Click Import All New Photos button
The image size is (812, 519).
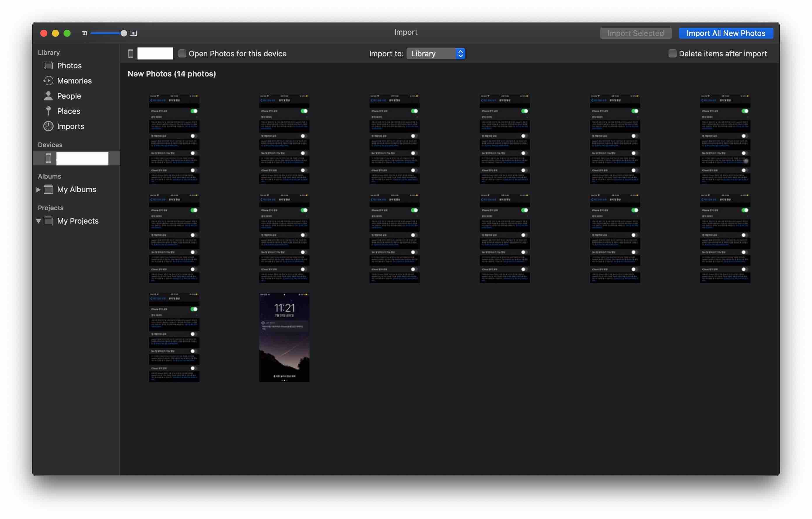click(726, 33)
